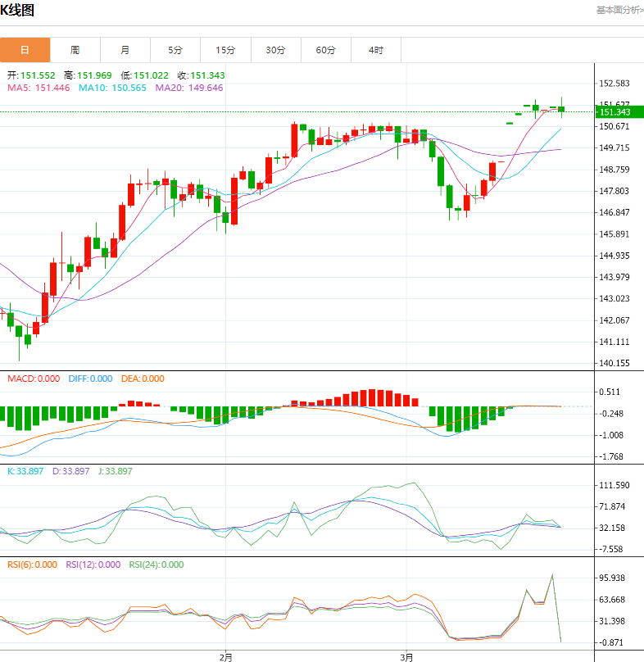Switch to the 5分 interval tab
The width and height of the screenshot is (644, 662).
pyautogui.click(x=175, y=50)
